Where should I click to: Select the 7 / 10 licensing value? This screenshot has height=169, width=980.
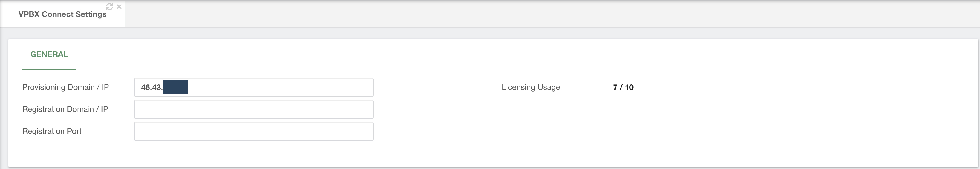click(x=623, y=87)
